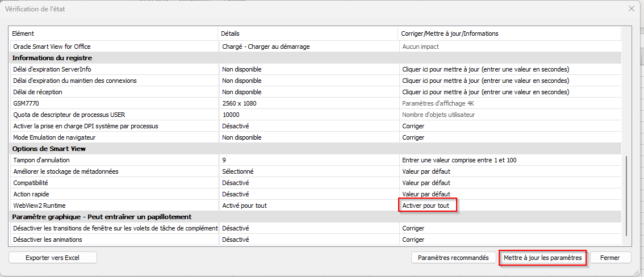Click Corriger for Désactiver les animations
This screenshot has width=644, height=277.
pos(413,240)
